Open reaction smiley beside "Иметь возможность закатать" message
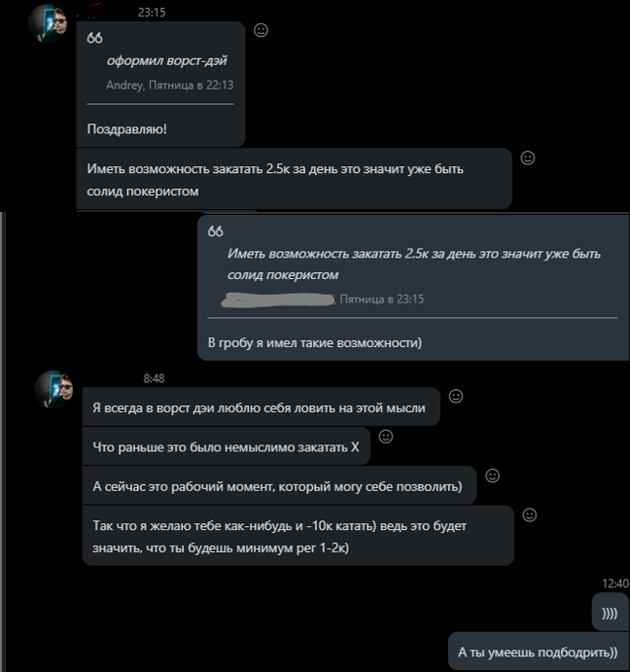This screenshot has height=672, width=630. click(528, 158)
